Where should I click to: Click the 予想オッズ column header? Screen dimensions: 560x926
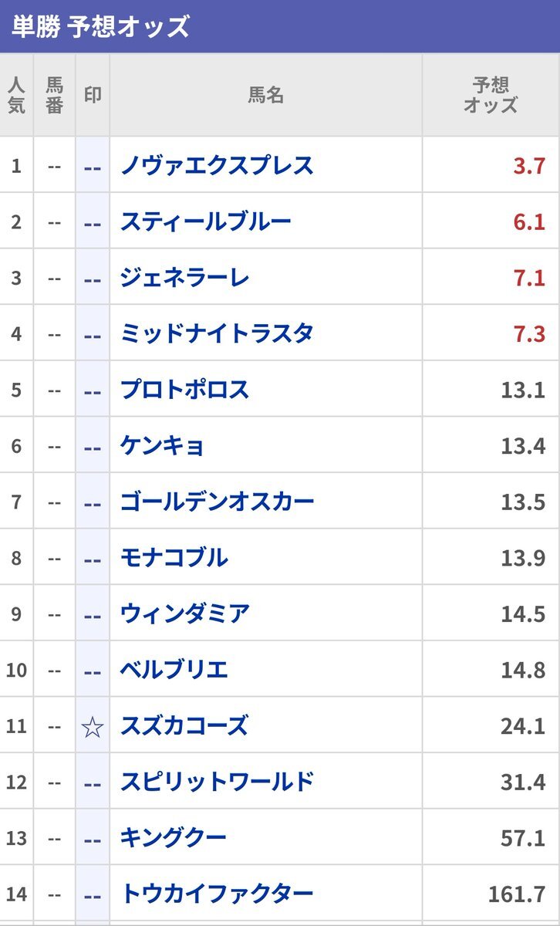(491, 95)
